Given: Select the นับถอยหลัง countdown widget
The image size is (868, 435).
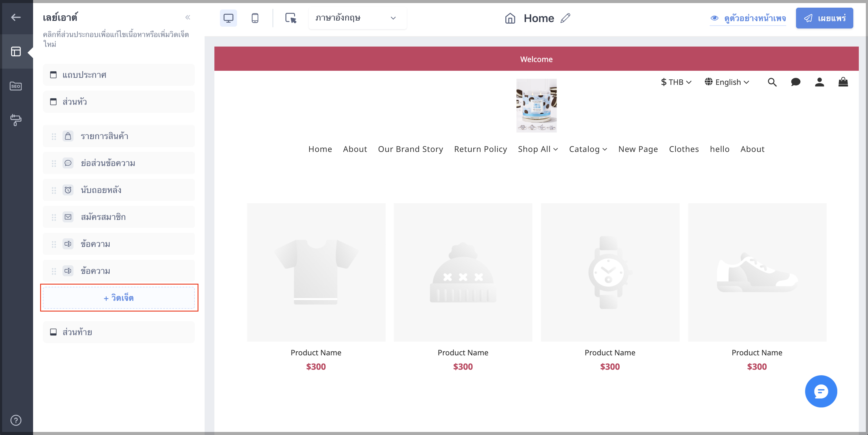Looking at the screenshot, I should [x=119, y=190].
